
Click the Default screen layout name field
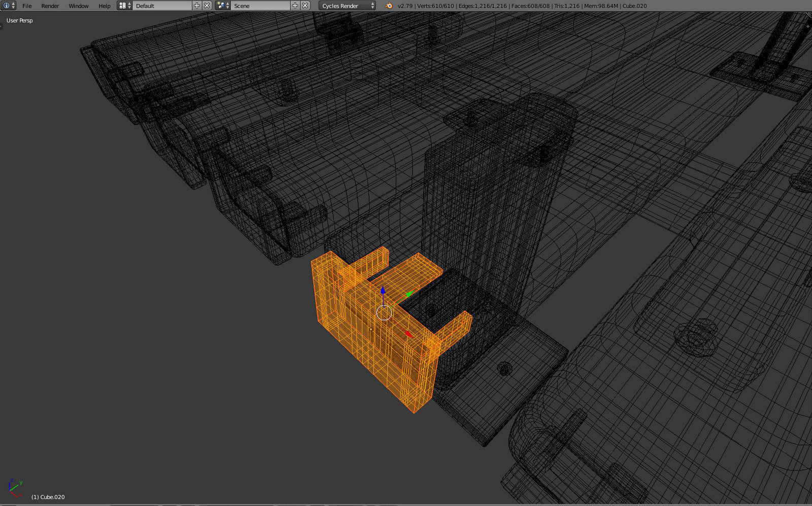tap(162, 6)
